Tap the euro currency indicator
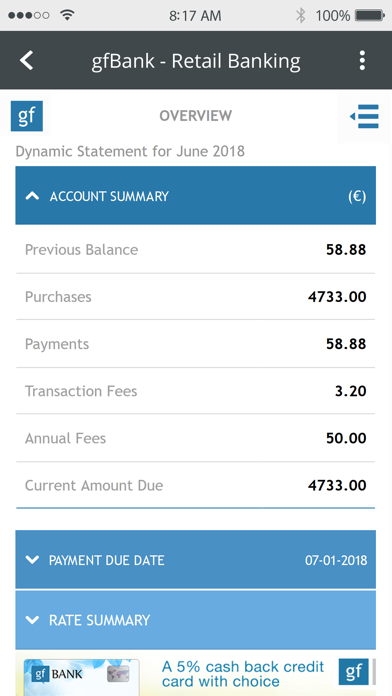Image resolution: width=392 pixels, height=696 pixels. click(x=357, y=196)
